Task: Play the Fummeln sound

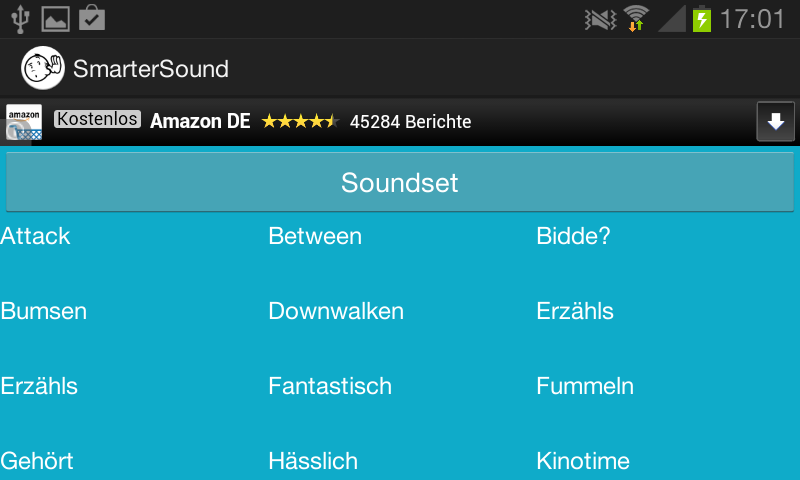Action: 585,386
